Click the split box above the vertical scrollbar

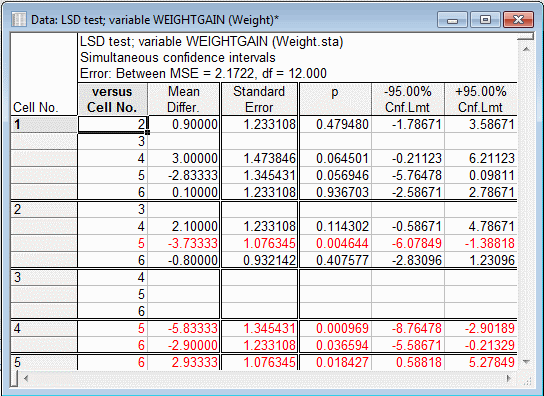coord(525,36)
